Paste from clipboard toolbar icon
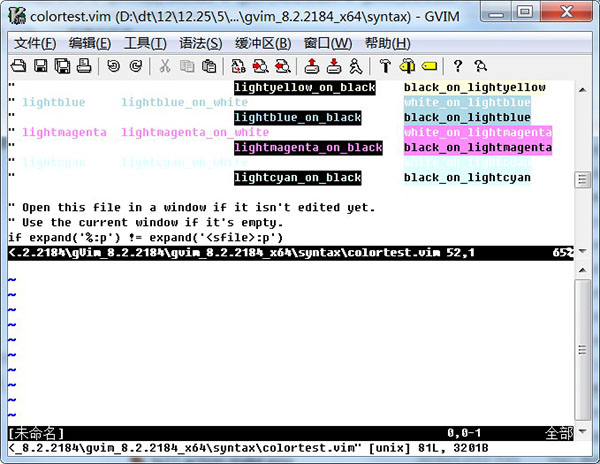Screen dimensions: 600x464 pos(209,66)
